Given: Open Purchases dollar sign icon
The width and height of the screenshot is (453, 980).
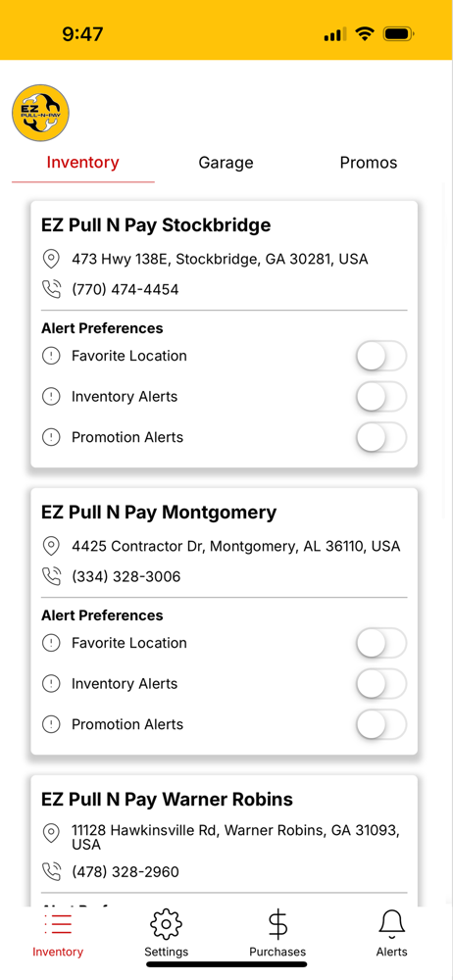Looking at the screenshot, I should tap(277, 924).
